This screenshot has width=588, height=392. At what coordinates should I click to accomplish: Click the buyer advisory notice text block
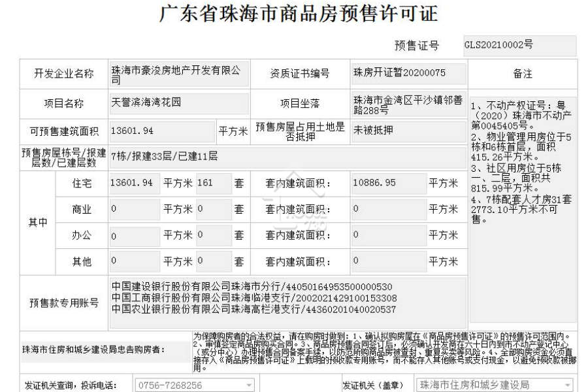(385, 351)
